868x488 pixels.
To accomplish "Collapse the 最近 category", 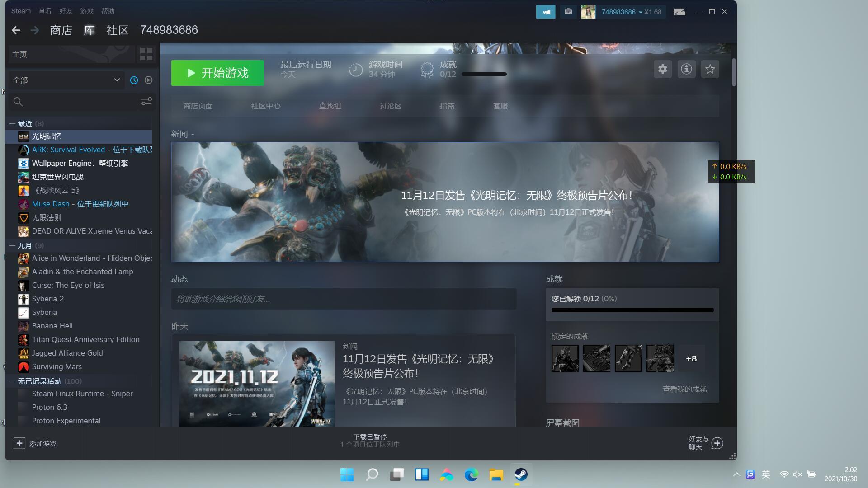I will [x=12, y=123].
